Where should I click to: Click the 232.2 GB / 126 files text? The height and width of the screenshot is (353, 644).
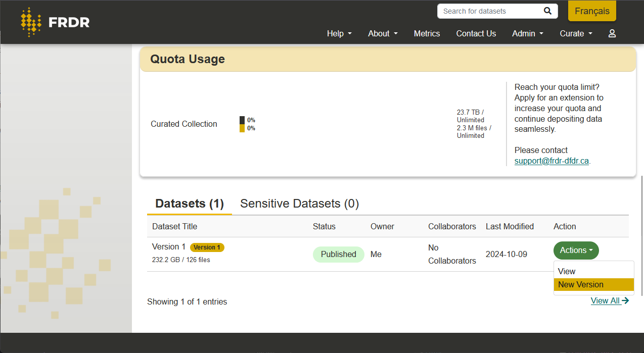pos(181,260)
